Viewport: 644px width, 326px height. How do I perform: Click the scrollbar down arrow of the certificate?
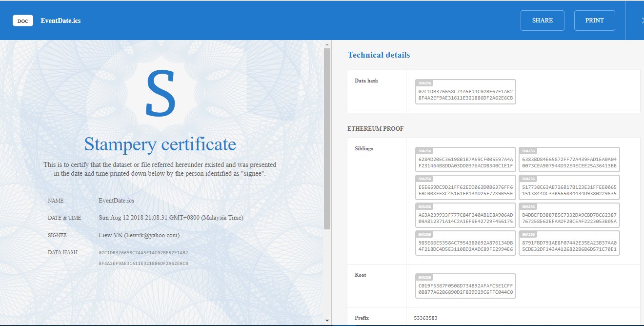(x=327, y=321)
